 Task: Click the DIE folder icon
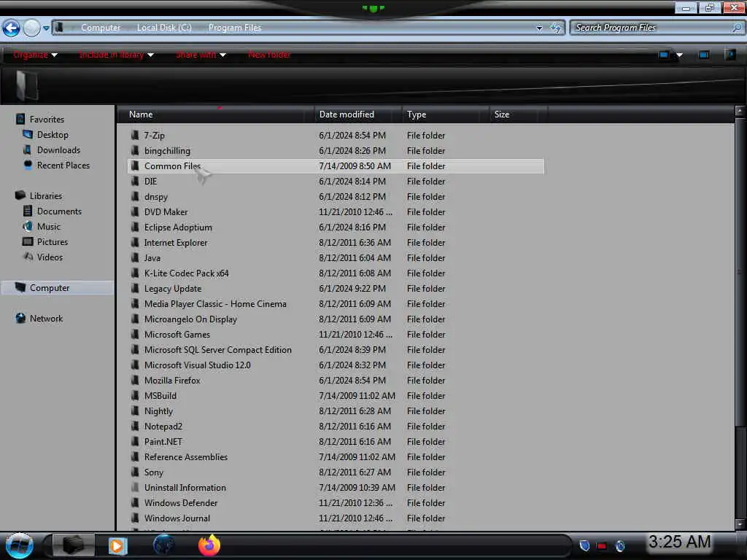pyautogui.click(x=135, y=181)
